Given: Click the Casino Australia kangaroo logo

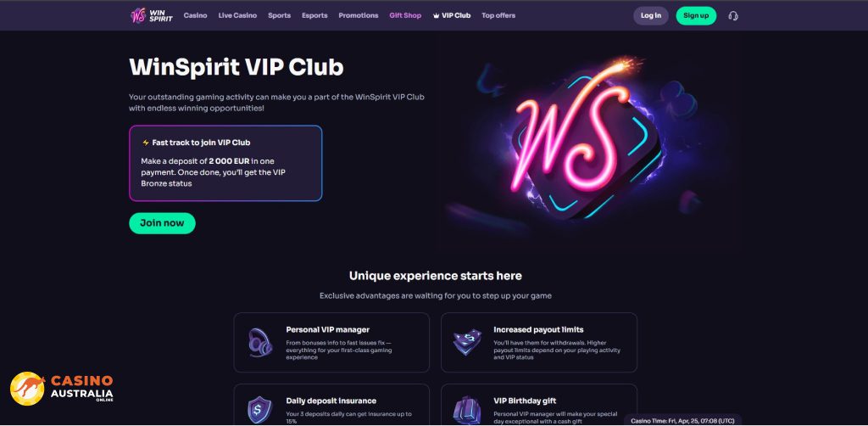Looking at the screenshot, I should pyautogui.click(x=61, y=389).
